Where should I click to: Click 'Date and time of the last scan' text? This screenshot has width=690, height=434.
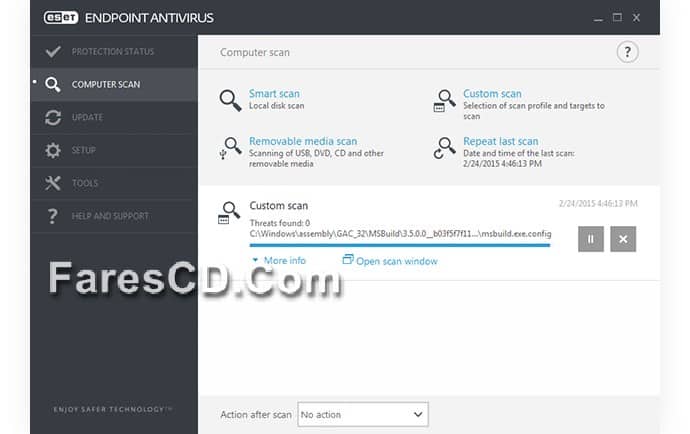[x=518, y=153]
